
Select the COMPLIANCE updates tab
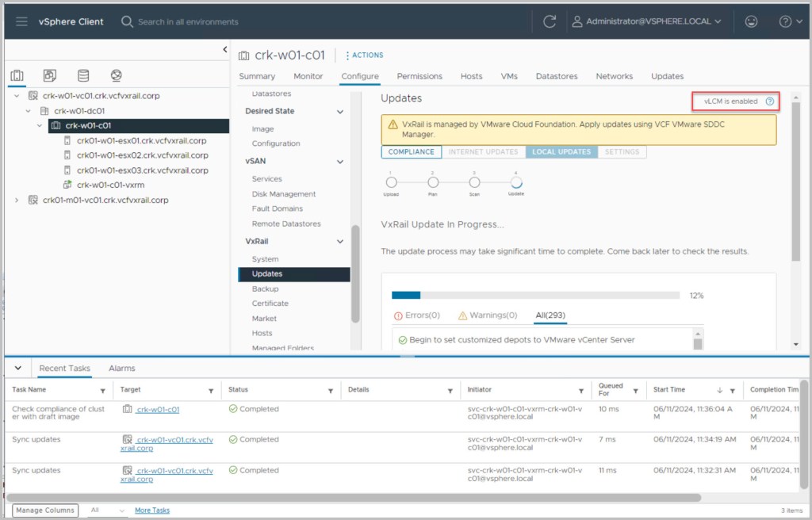point(411,151)
